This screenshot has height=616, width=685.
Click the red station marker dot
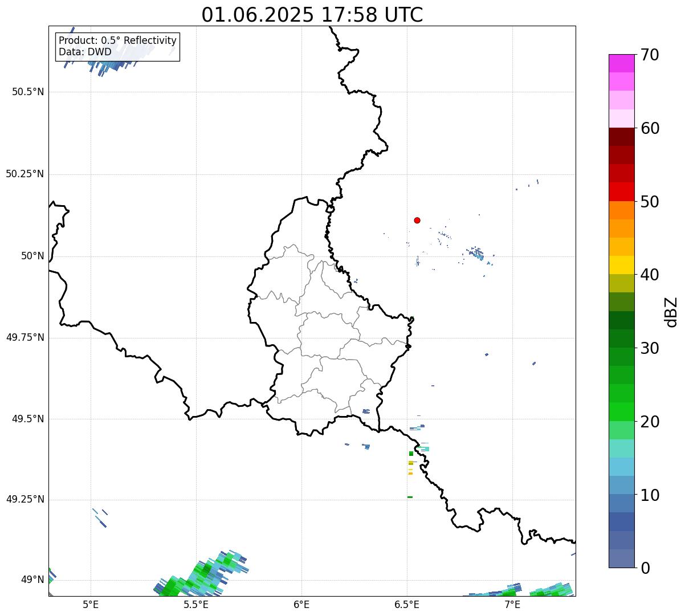point(417,221)
